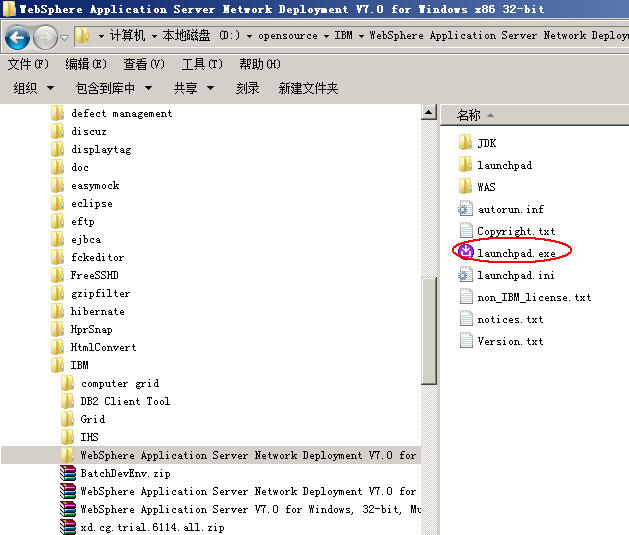
Task: Select 计算机 in the address breadcrumb
Action: pos(127,36)
